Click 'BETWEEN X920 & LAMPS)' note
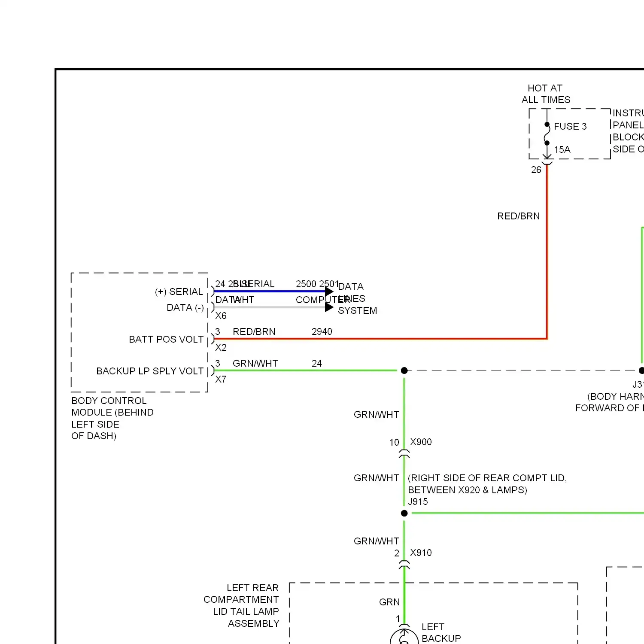 (468, 490)
